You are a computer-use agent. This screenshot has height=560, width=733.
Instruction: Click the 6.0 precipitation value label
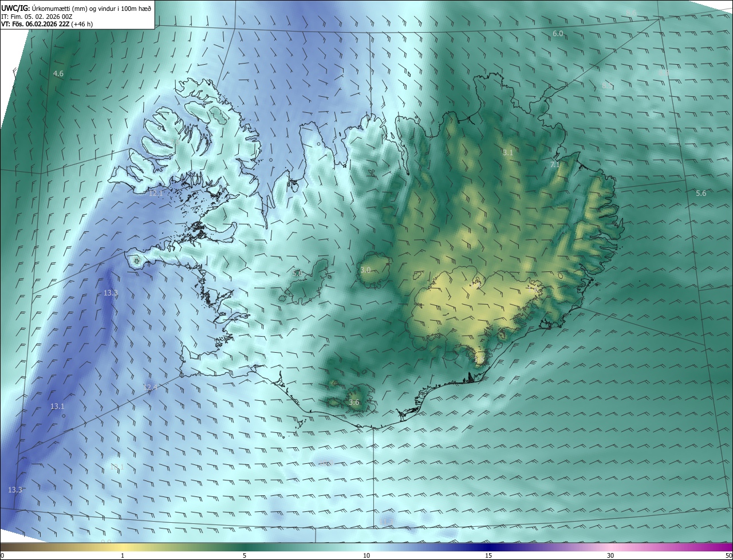point(558,34)
